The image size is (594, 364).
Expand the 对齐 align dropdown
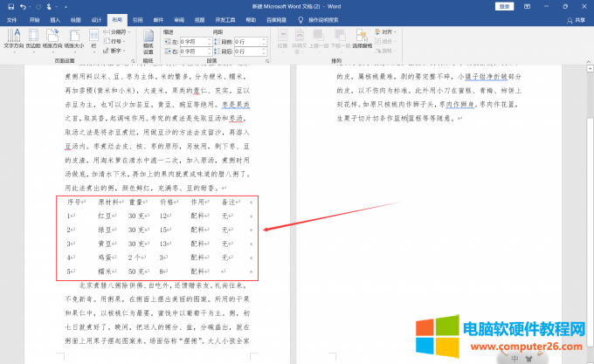click(x=387, y=31)
